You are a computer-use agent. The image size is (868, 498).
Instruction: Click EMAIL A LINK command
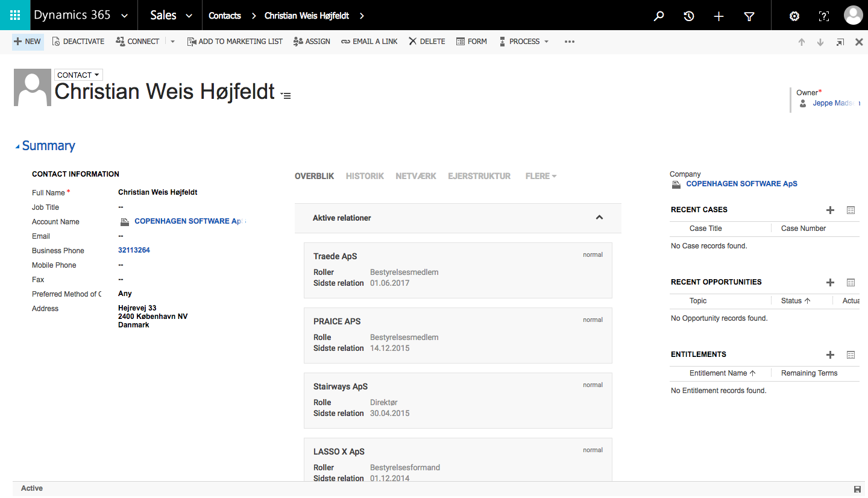(x=369, y=42)
